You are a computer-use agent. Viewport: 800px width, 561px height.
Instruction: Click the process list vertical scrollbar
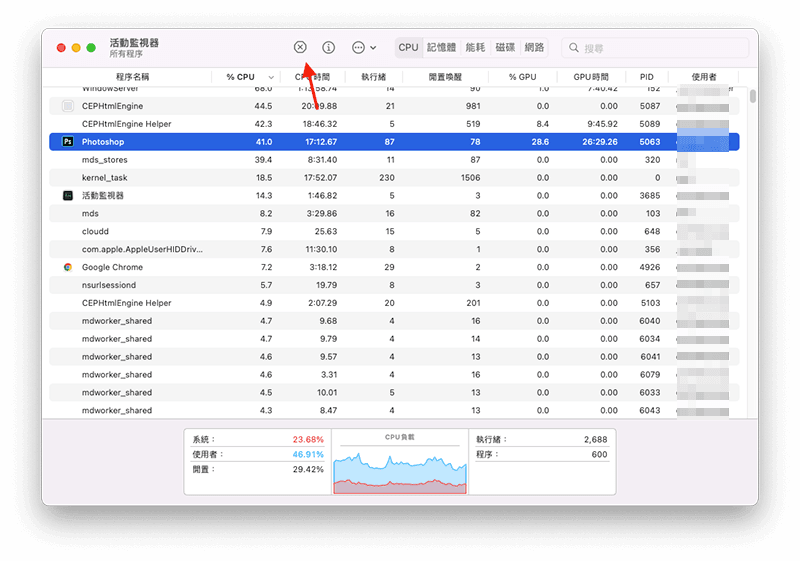point(752,98)
